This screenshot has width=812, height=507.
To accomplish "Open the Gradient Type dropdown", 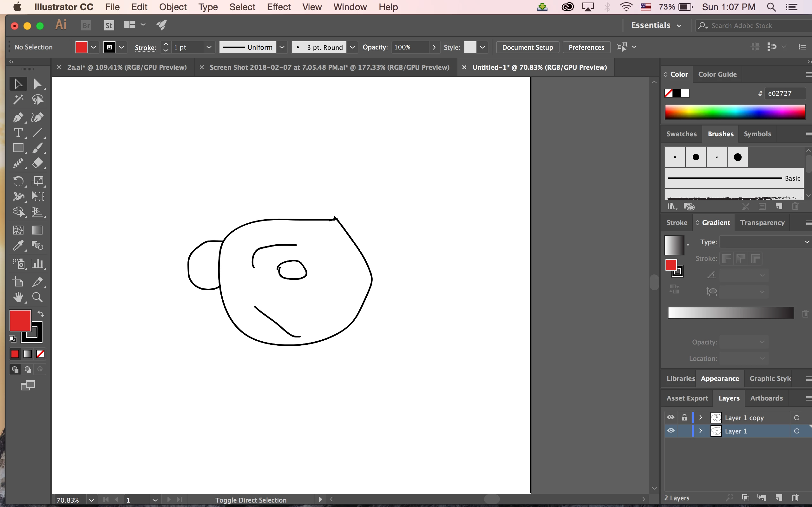I will (x=765, y=242).
